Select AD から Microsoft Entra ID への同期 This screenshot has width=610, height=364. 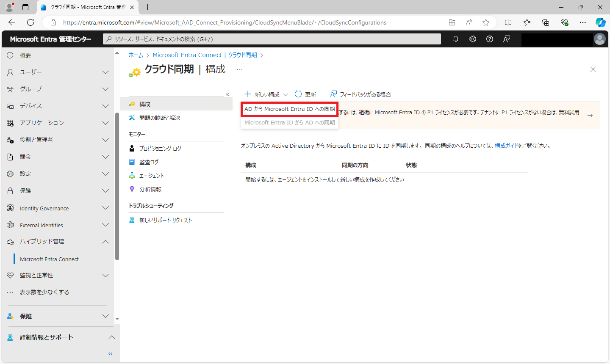coord(289,109)
